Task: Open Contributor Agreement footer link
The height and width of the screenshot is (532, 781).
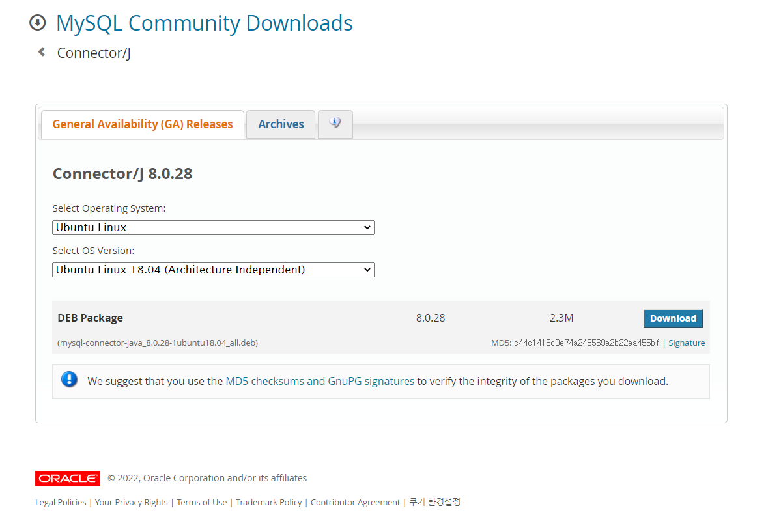Action: 356,502
